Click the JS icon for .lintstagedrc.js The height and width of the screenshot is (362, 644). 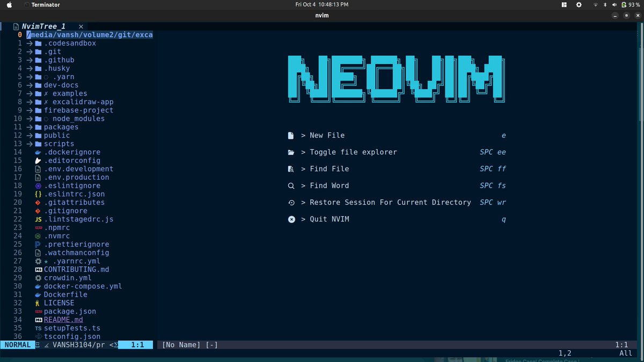click(38, 219)
